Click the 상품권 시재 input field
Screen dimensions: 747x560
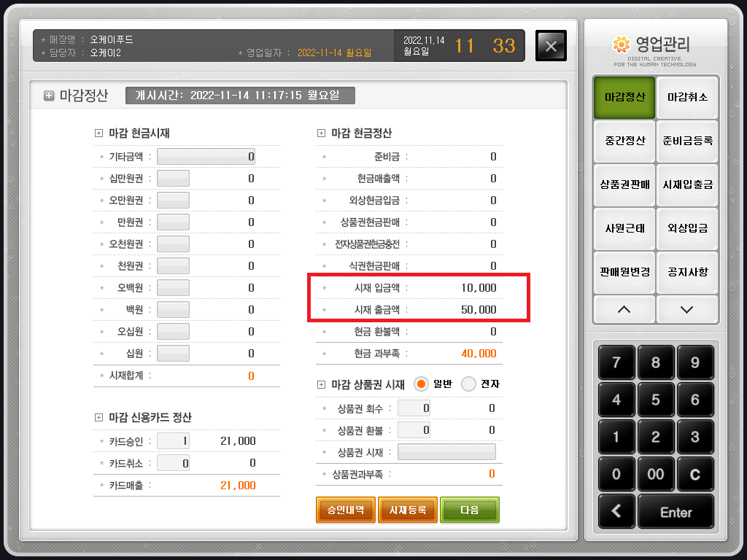pos(446,452)
